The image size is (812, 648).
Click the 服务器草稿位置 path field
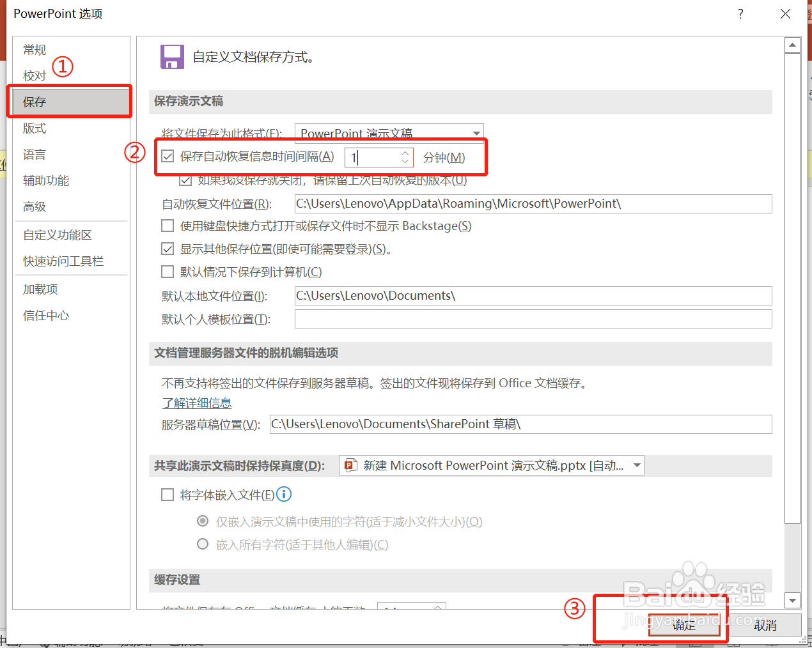521,424
